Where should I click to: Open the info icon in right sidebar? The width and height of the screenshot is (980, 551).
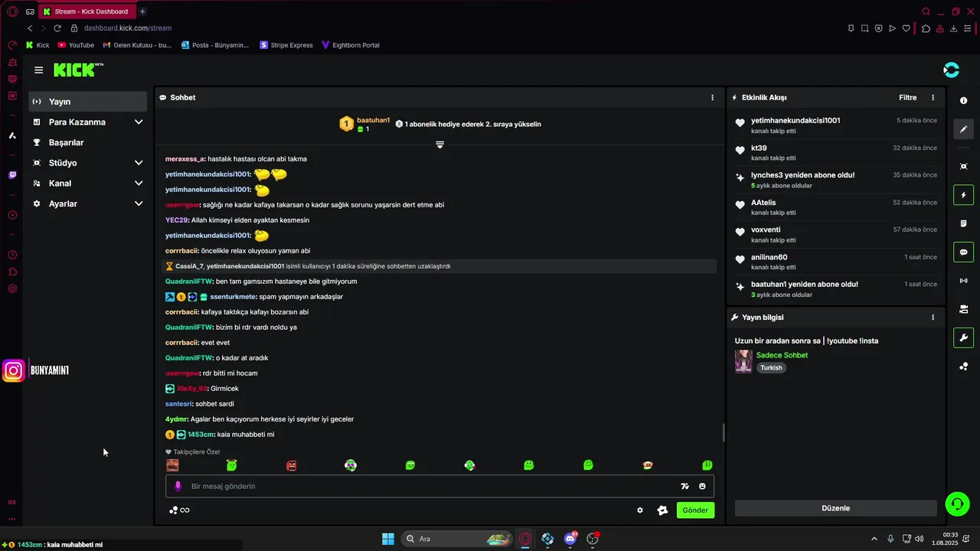[963, 101]
